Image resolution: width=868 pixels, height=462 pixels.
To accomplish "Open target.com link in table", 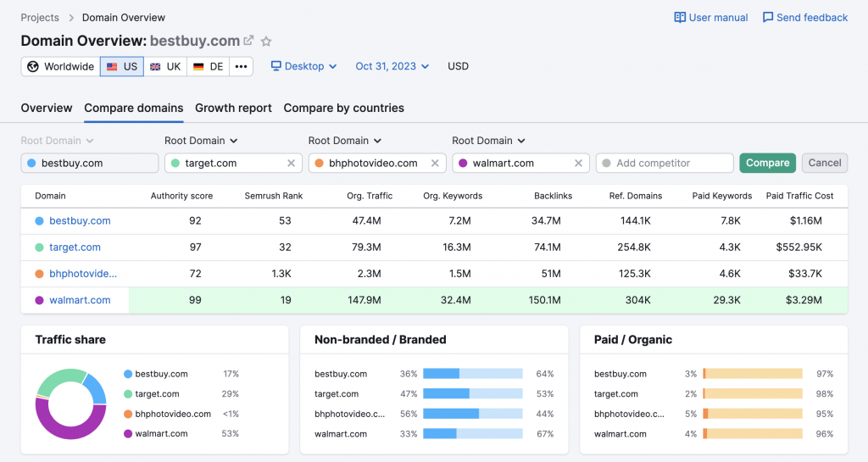I will tap(75, 248).
